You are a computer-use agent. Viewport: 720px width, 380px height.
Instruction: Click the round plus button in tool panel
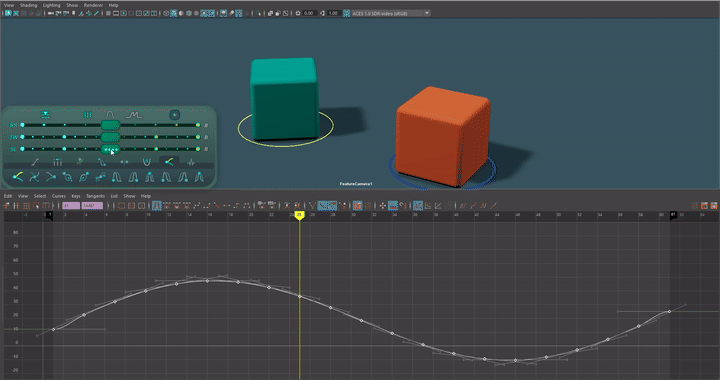point(174,115)
